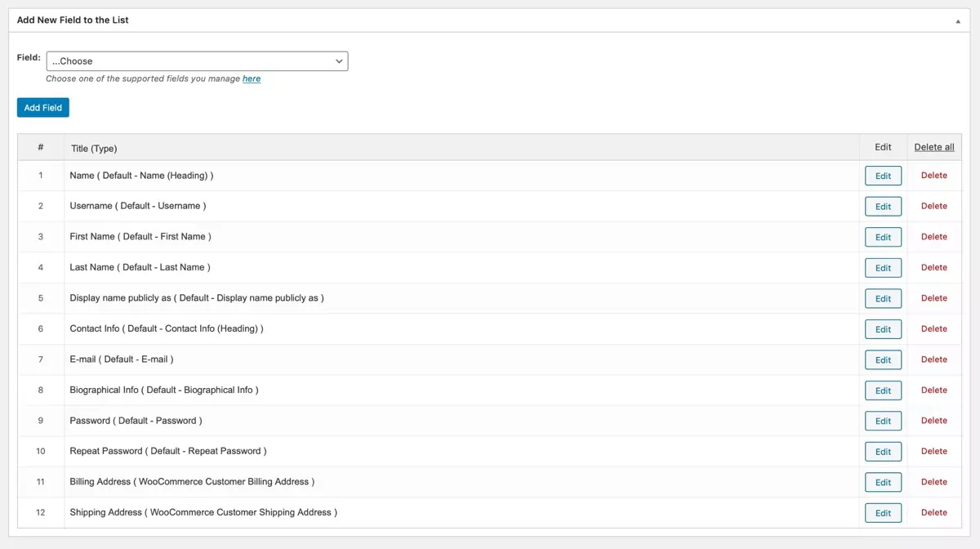Image resolution: width=980 pixels, height=549 pixels.
Task: Edit the E-mail field
Action: (x=884, y=359)
